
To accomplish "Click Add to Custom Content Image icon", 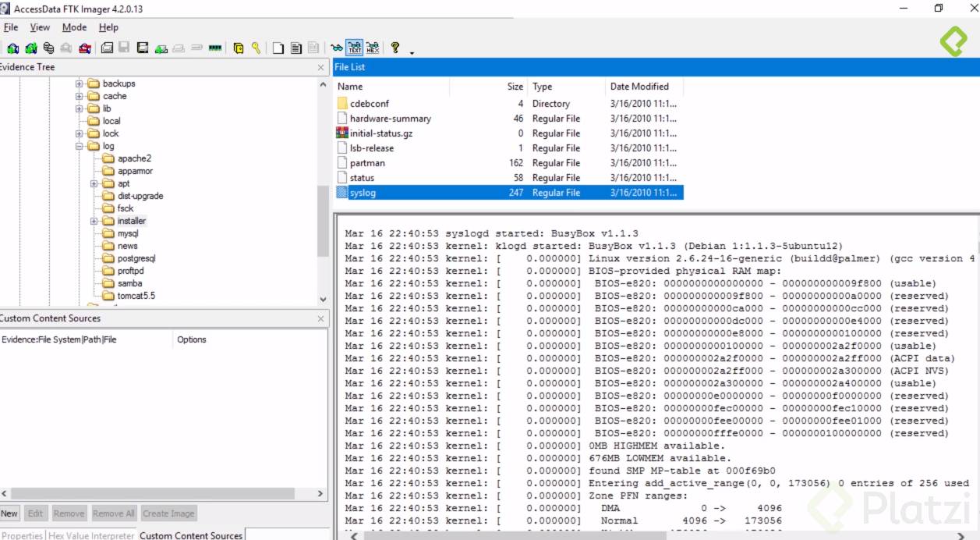I will click(x=161, y=48).
